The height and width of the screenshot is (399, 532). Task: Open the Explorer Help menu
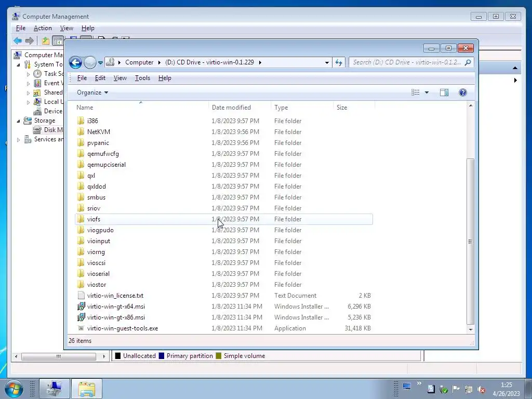(165, 78)
